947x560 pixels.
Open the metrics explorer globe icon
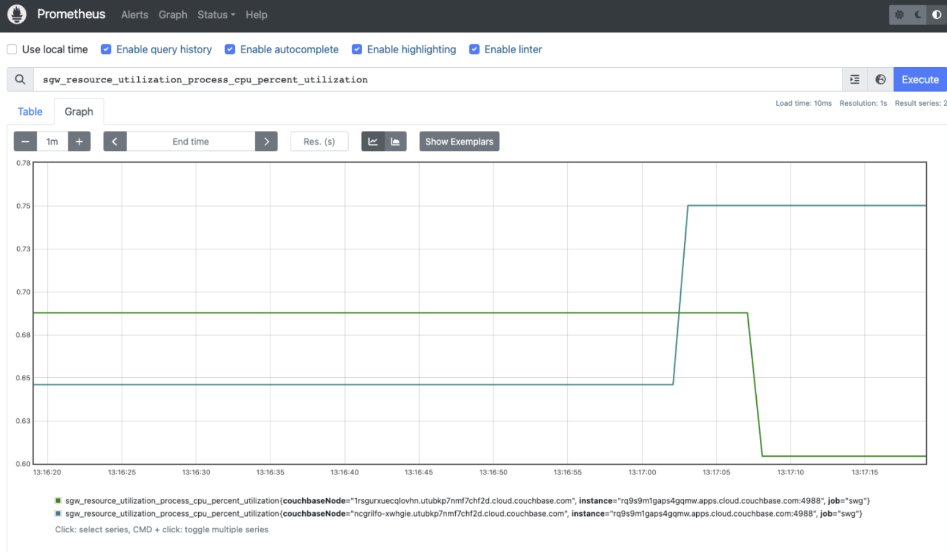(880, 79)
